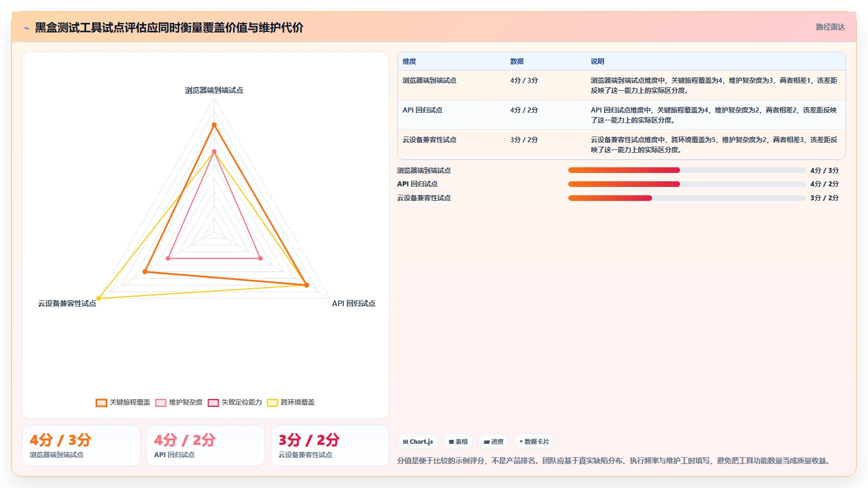The image size is (868, 488).
Task: Click the orange data point on the top radar axis
Action: (x=214, y=125)
